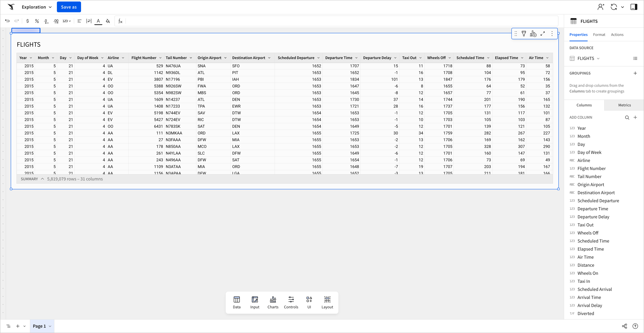Expand the FLIGHTS table to fullscreen
Image resolution: width=644 pixels, height=333 pixels.
542,34
